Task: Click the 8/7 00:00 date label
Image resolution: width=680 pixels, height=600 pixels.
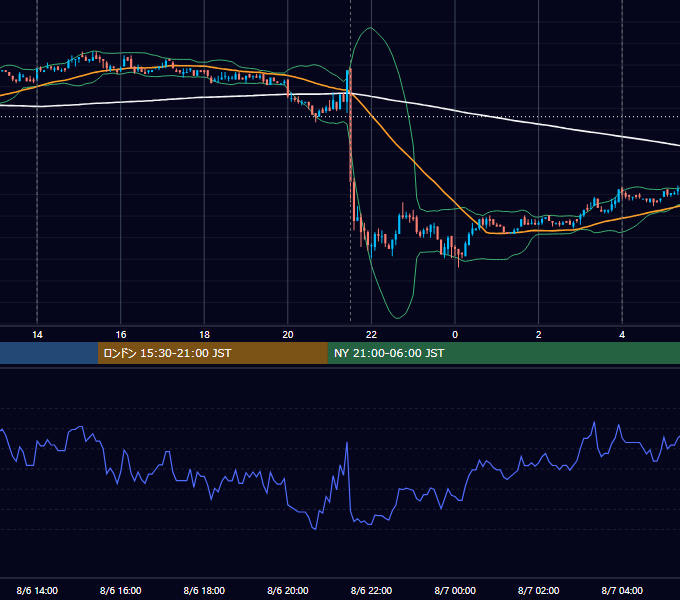Action: point(455,590)
